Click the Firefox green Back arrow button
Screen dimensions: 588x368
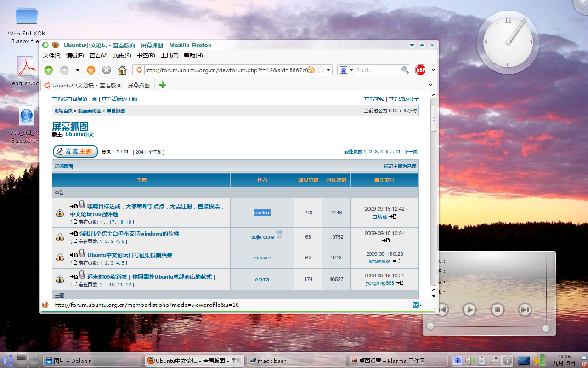[x=49, y=70]
